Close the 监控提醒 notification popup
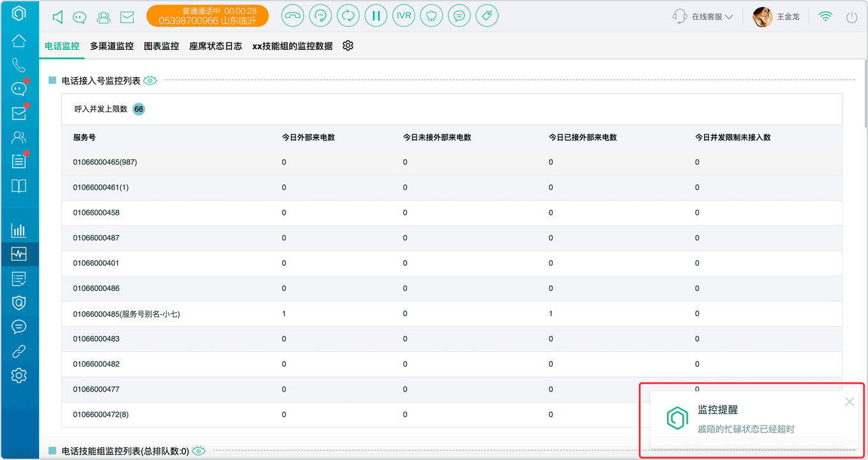868x460 pixels. [849, 402]
